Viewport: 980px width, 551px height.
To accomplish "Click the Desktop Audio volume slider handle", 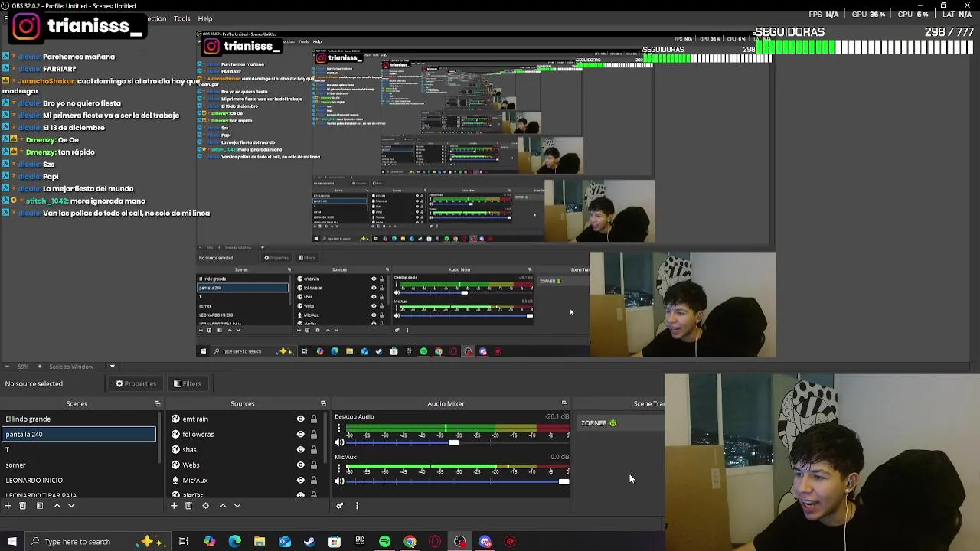I will click(454, 442).
